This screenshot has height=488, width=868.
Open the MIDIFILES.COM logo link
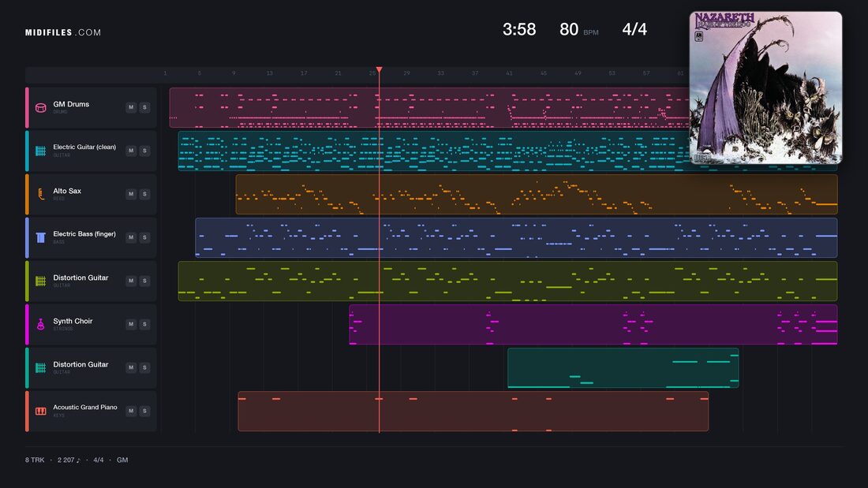coord(63,32)
